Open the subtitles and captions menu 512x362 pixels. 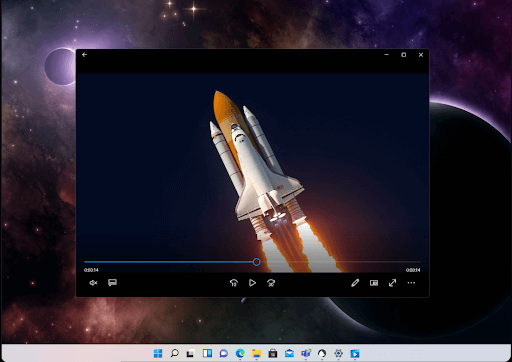click(112, 283)
